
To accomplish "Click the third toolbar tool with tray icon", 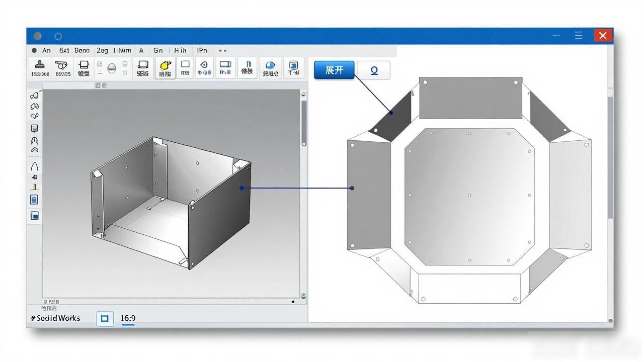I will click(x=84, y=68).
